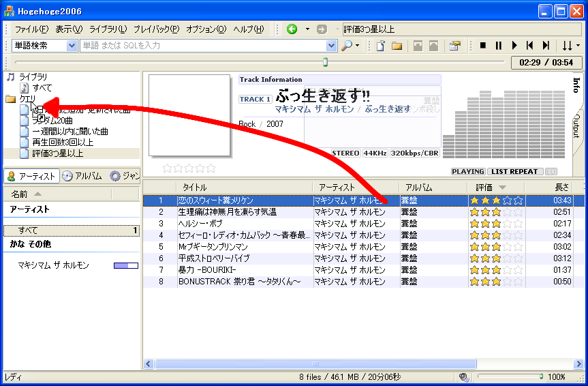Click the PLAYING status indicator
588x386 pixels.
pos(468,172)
